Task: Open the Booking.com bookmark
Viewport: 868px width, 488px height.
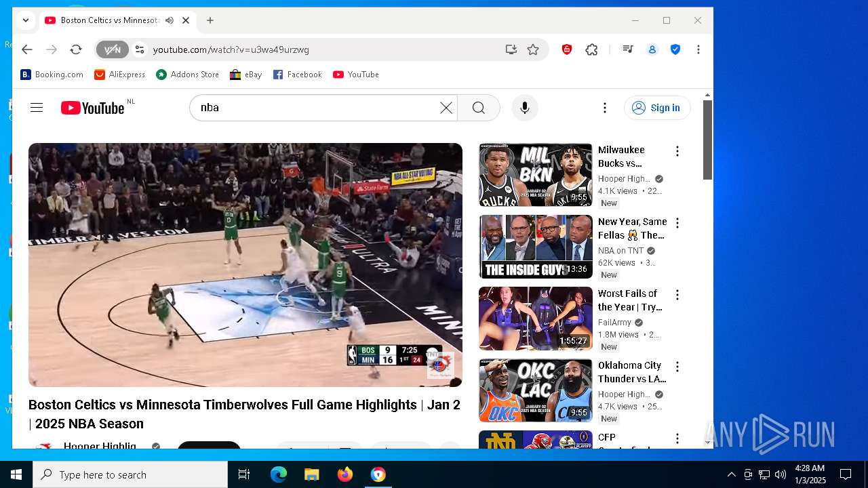Action: tap(52, 75)
